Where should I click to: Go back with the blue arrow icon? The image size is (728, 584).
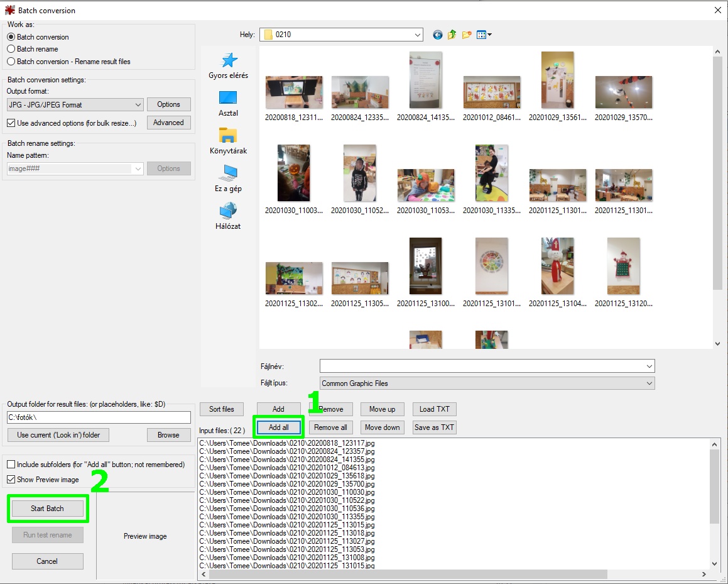tap(437, 35)
